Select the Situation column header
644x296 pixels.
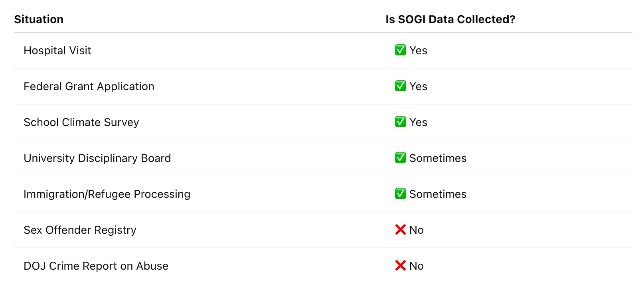[39, 19]
